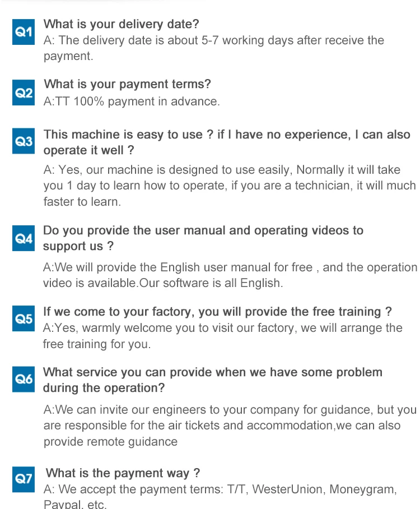Viewport: 420px width, 509px height.
Task: Click the answer about 1 day to learn
Action: point(230,186)
